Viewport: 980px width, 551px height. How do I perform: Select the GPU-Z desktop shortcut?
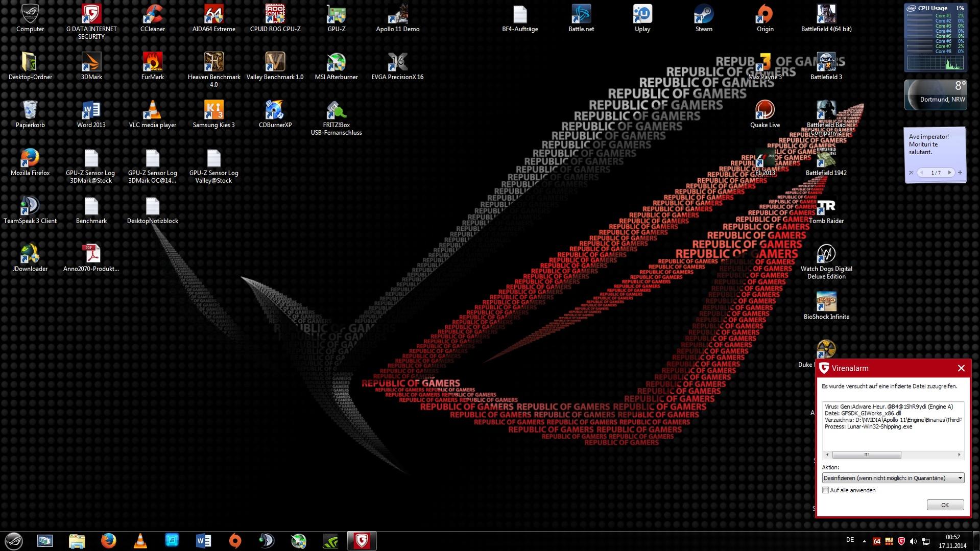pyautogui.click(x=336, y=18)
